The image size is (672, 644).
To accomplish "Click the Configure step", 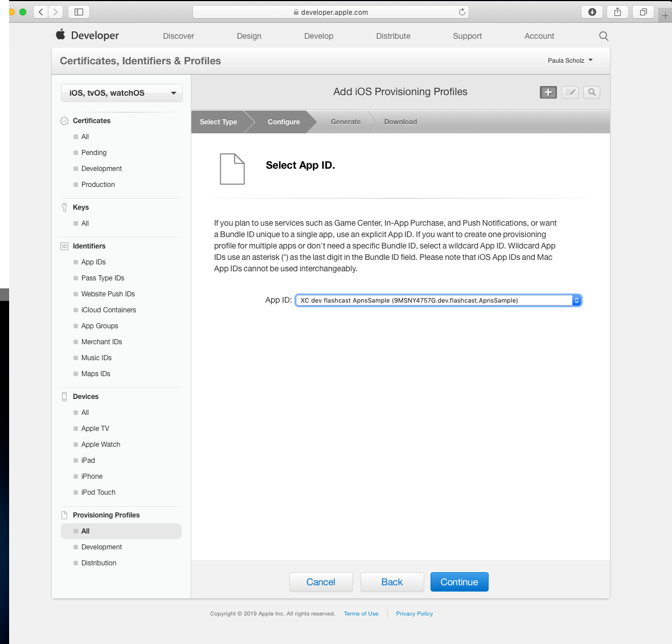I will coord(284,122).
